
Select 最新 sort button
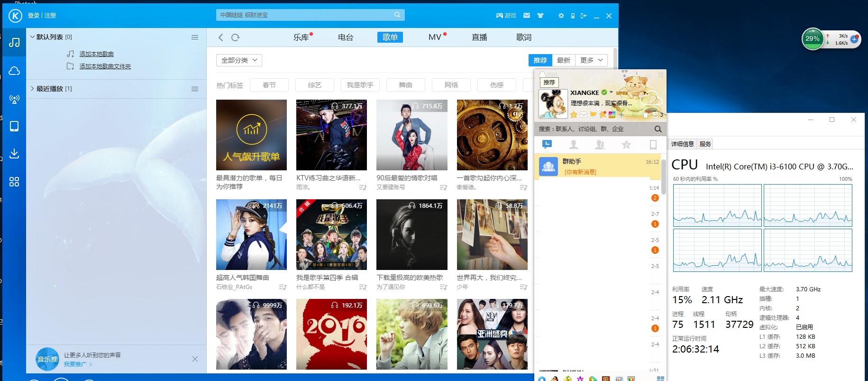coord(563,60)
